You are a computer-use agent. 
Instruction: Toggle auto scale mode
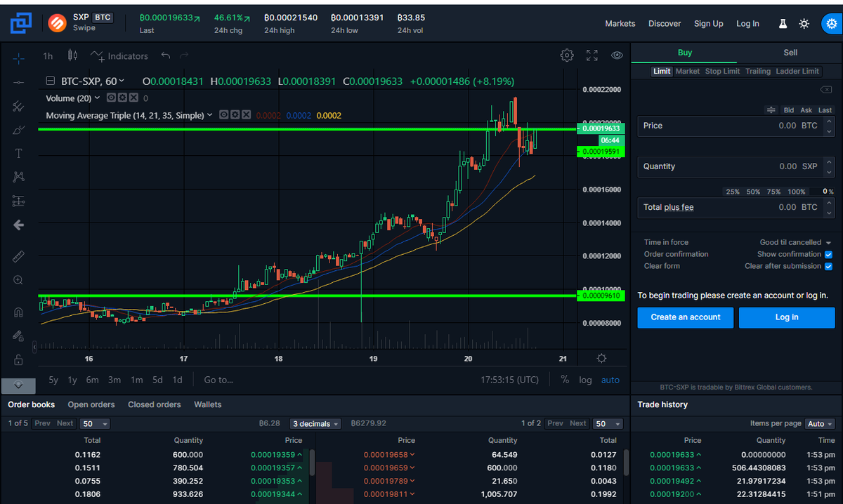[x=610, y=380]
